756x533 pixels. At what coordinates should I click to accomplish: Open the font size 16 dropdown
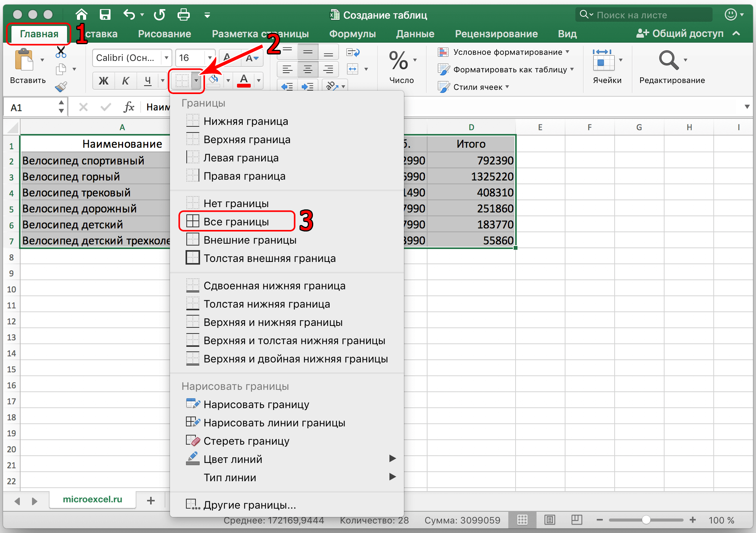tap(210, 58)
